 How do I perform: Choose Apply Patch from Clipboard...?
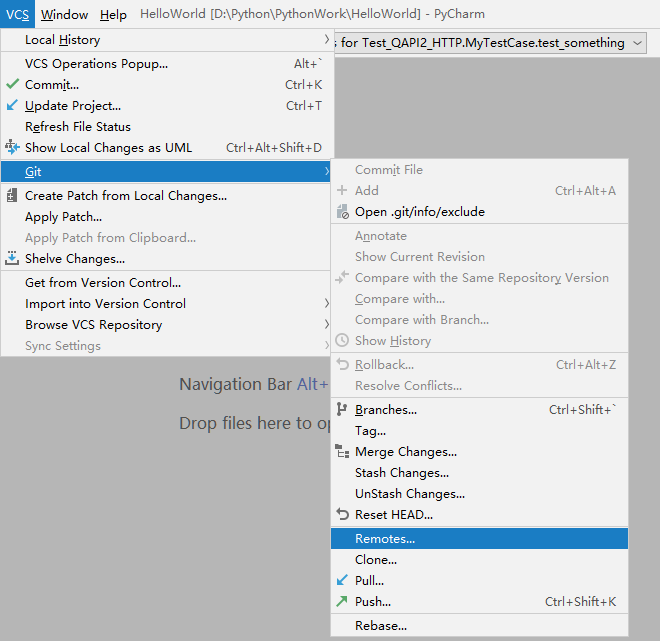[x=166, y=238]
